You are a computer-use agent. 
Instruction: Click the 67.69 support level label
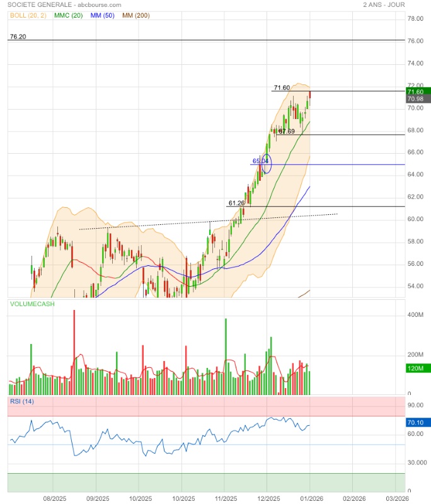click(287, 131)
